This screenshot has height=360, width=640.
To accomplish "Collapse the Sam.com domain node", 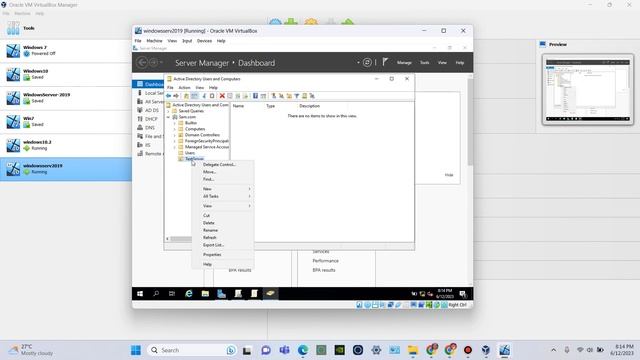I will [x=168, y=117].
